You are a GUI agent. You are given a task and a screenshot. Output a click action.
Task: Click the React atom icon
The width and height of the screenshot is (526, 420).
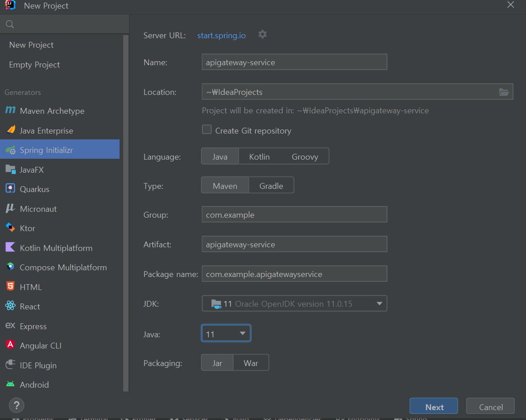tap(10, 306)
